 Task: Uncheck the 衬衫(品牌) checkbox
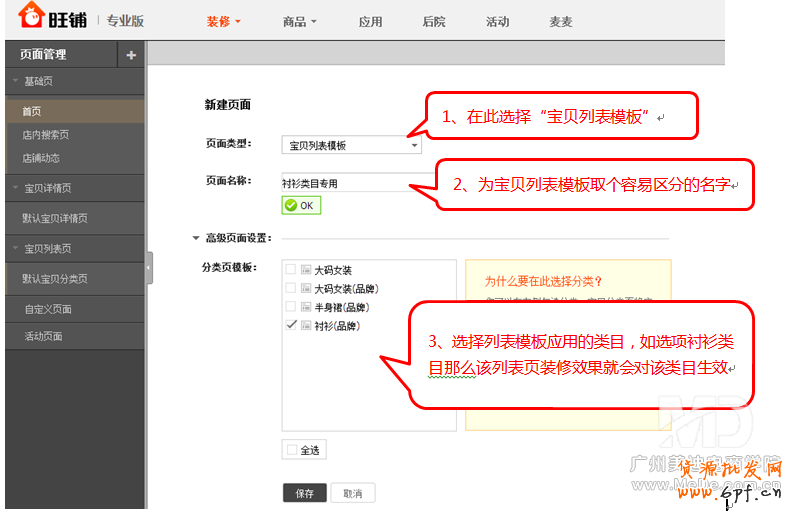tap(290, 325)
